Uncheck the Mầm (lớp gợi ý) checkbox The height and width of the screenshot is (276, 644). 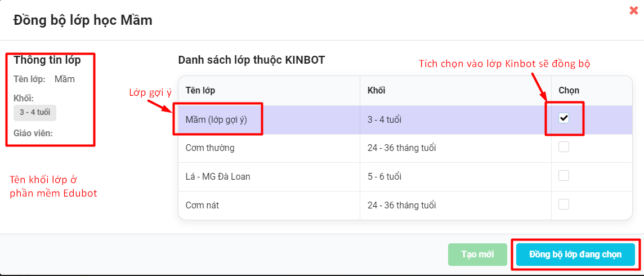(x=563, y=118)
